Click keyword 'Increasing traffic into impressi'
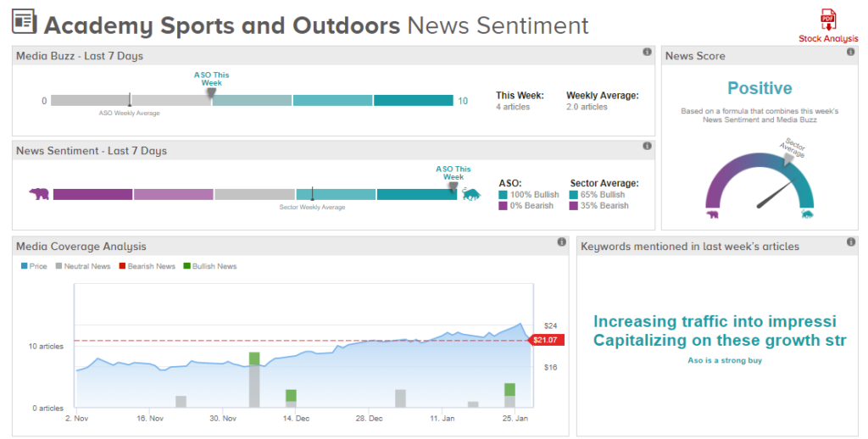The image size is (868, 439). click(715, 322)
